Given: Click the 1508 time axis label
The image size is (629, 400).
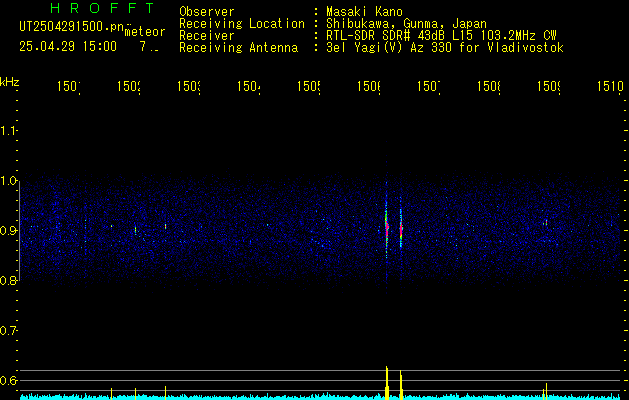Looking at the screenshot, I should click(x=489, y=86).
